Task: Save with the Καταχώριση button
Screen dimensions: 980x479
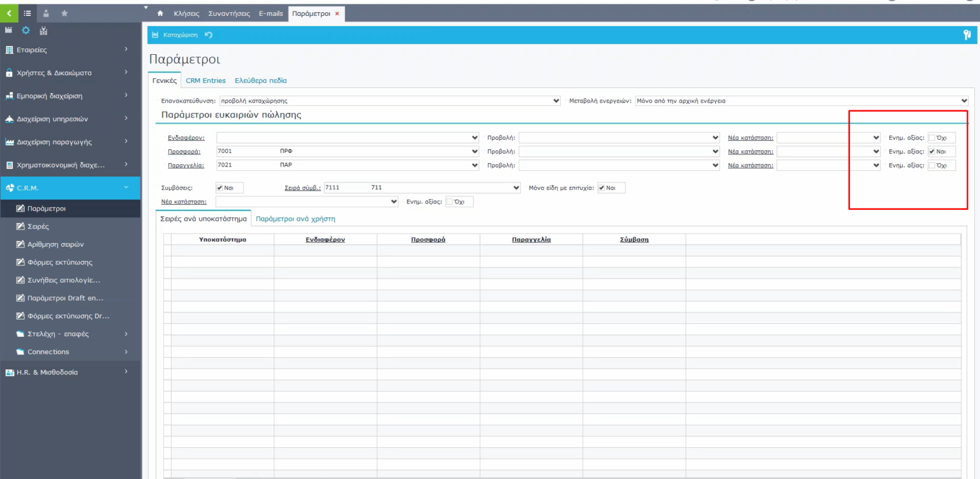Action: pos(174,35)
